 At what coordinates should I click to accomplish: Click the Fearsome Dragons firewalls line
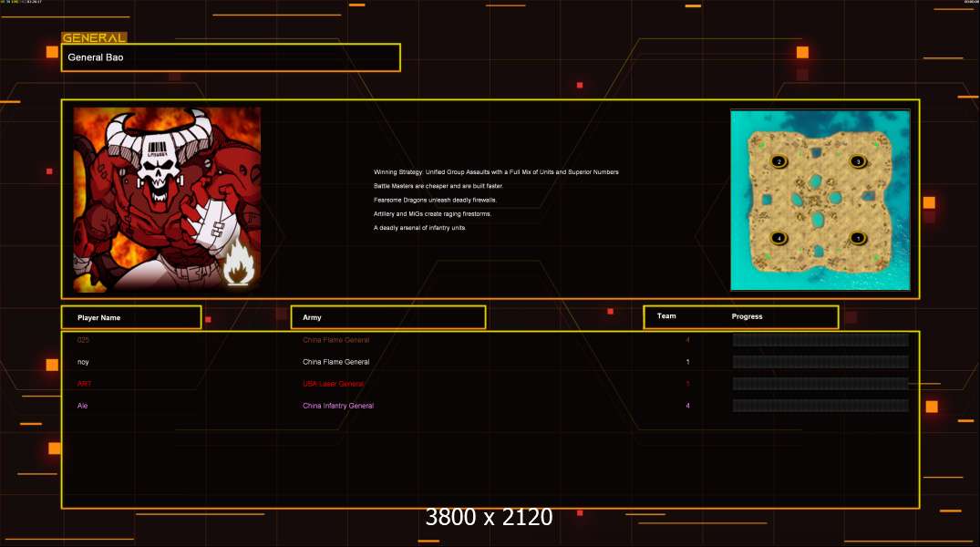click(435, 200)
